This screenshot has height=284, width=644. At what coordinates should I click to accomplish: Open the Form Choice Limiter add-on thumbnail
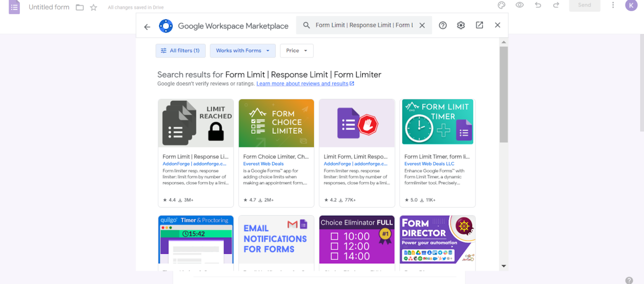point(276,123)
